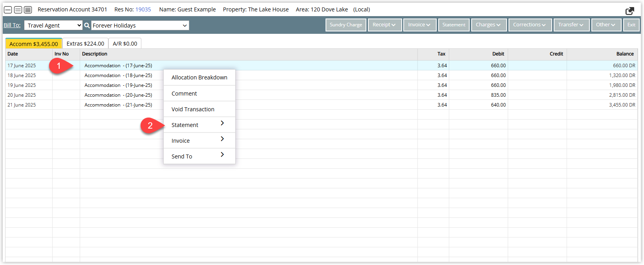Click the 3,455.00 DR balance value

pos(622,105)
